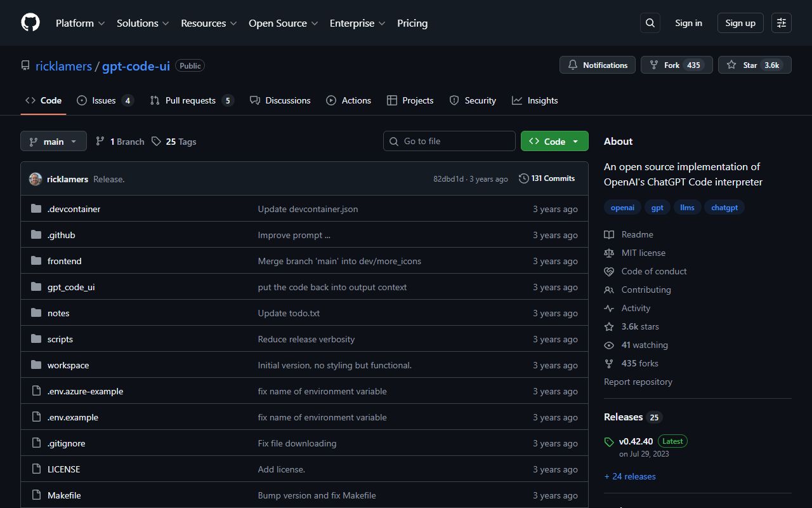
Task: Open the main branch dropdown
Action: coord(53,141)
